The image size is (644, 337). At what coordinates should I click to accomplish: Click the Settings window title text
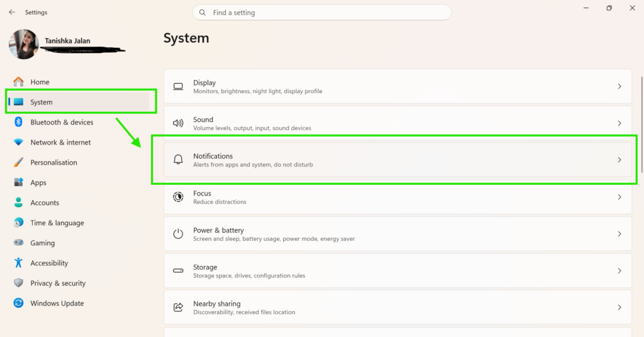click(36, 13)
